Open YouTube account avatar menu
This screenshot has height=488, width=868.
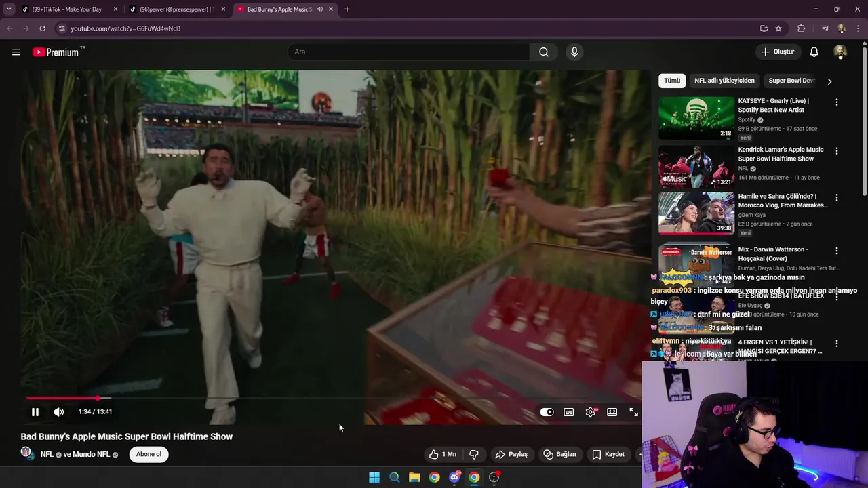(x=840, y=52)
